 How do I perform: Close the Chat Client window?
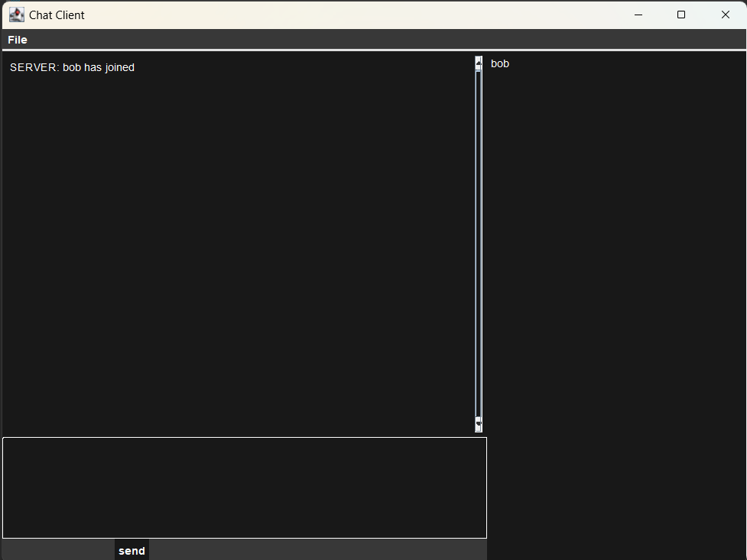click(725, 15)
